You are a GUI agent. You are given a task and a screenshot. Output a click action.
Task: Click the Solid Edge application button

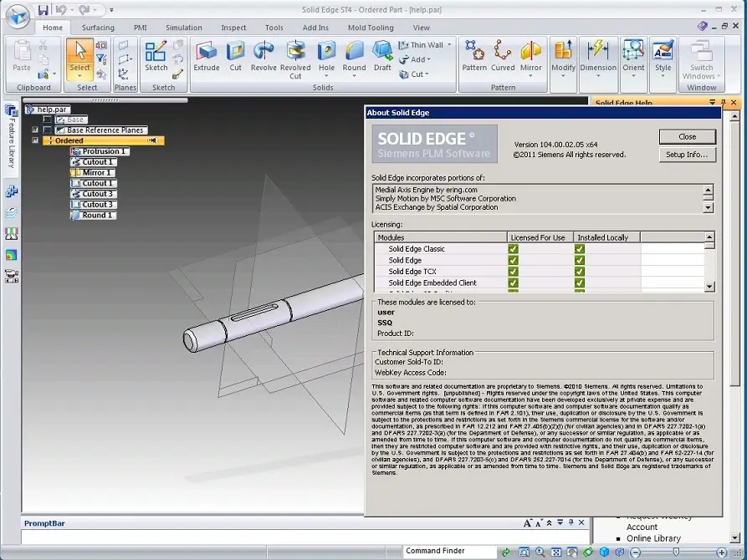coord(18,17)
